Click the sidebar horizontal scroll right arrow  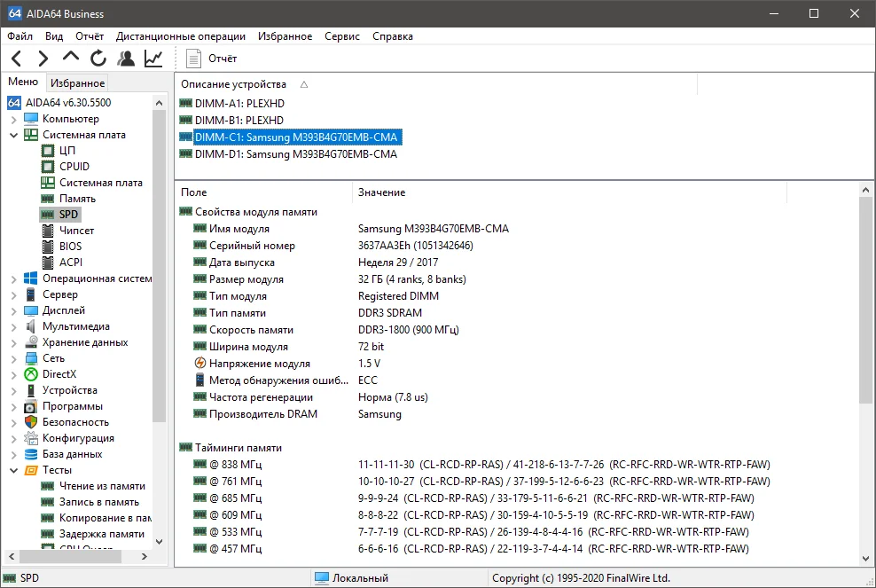click(x=145, y=557)
